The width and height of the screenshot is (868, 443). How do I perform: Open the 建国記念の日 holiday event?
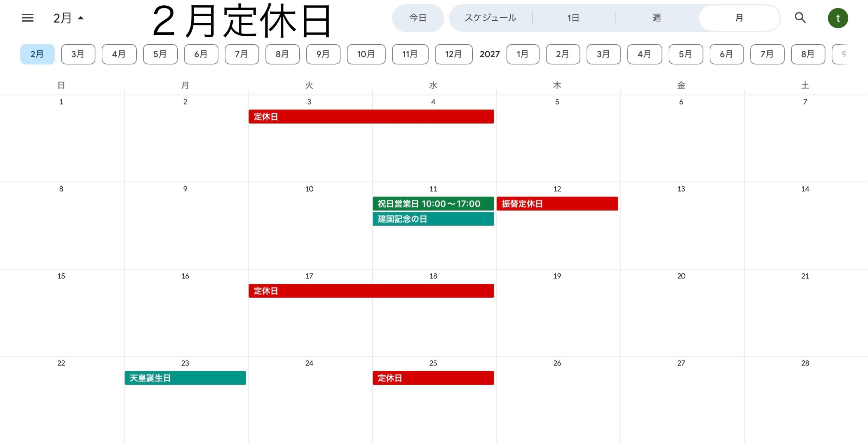[433, 219]
